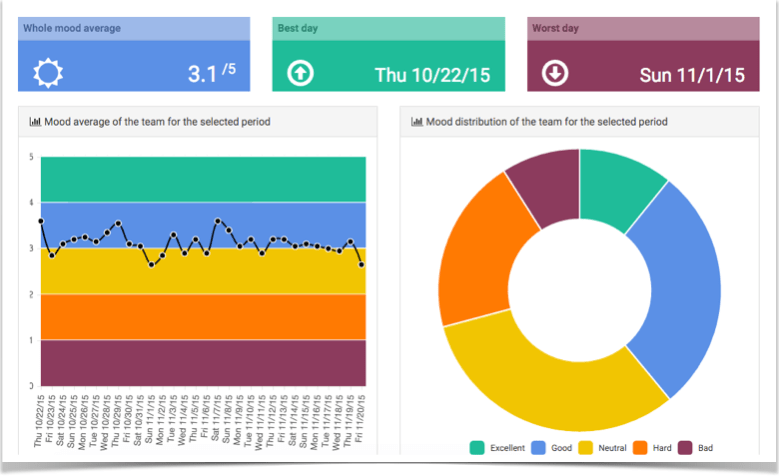Click the down arrow Worst day icon
The width and height of the screenshot is (779, 476).
click(x=554, y=73)
